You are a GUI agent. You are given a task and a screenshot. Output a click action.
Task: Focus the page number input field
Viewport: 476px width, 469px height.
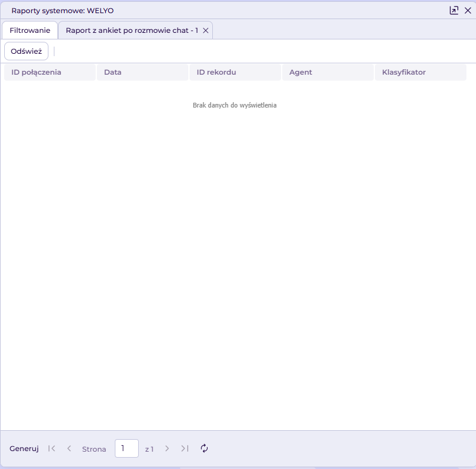point(127,448)
